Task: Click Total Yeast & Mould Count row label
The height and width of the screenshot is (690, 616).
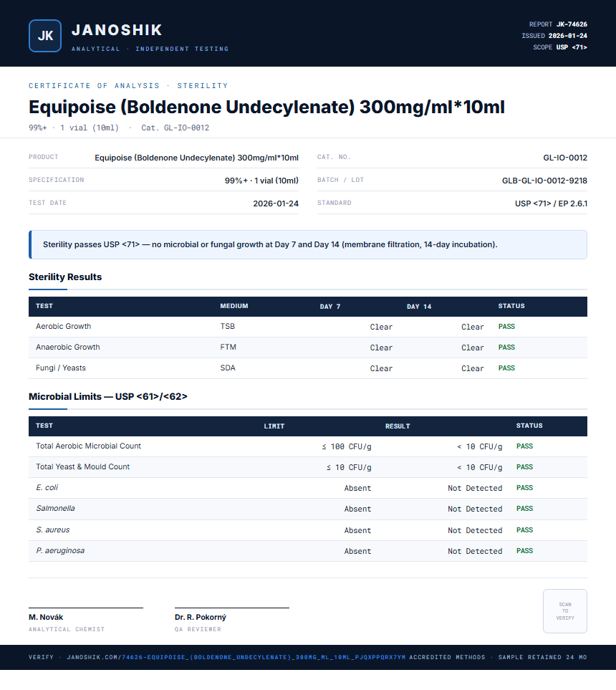Action: tap(82, 466)
